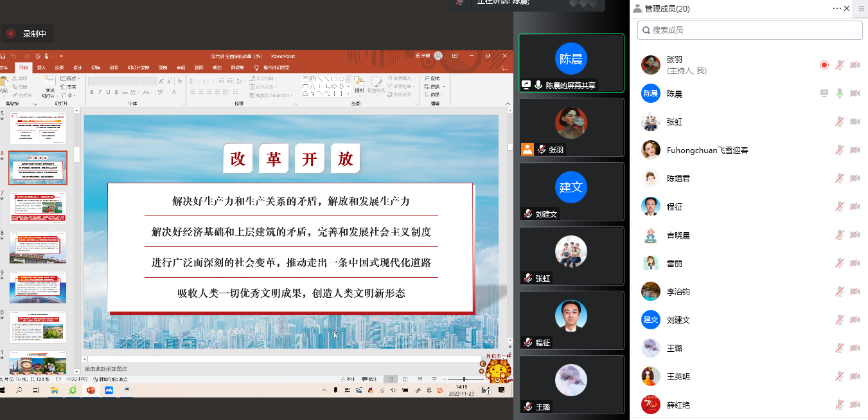This screenshot has height=420, width=868.
Task: Open the more options ellipsis in members panel
Action: click(837, 8)
